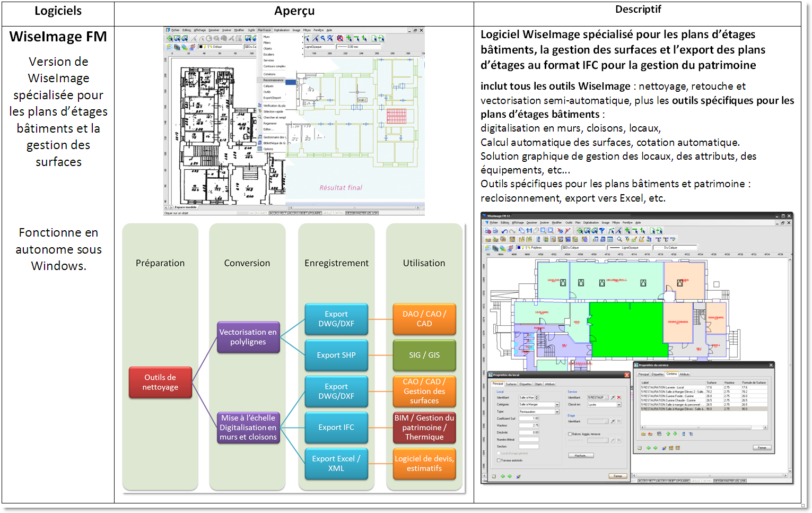Open the Classé en dropdown showing Lycée
This screenshot has height=513, width=812.
coord(619,405)
